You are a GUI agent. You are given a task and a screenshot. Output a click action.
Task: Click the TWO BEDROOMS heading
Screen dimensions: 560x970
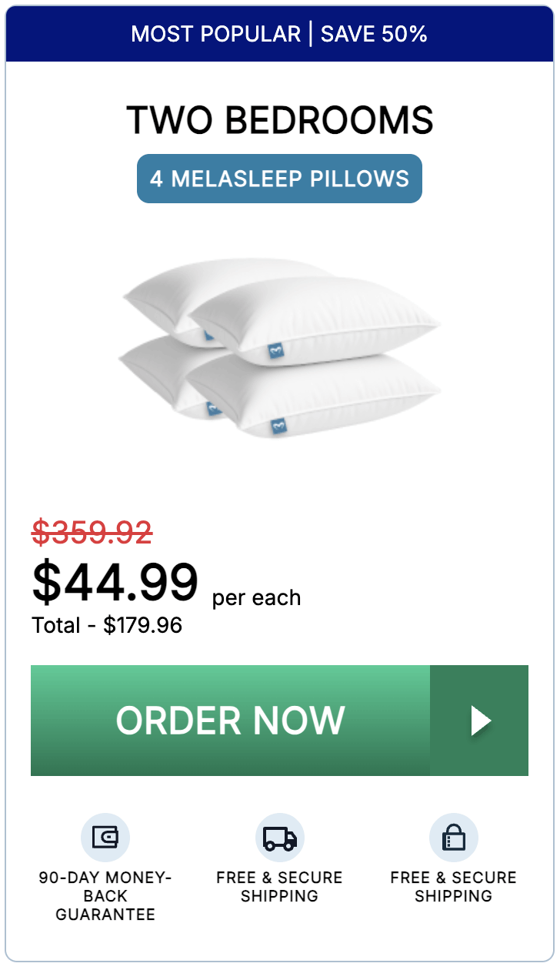tap(280, 120)
